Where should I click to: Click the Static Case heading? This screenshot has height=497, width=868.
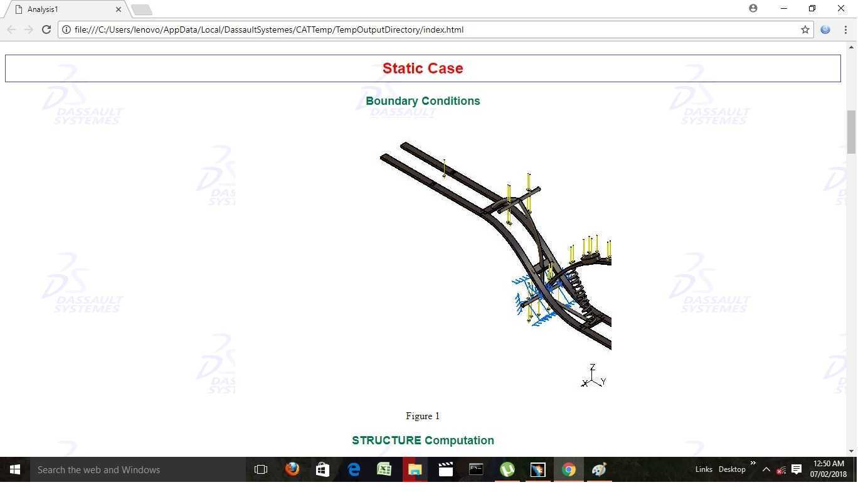(x=423, y=68)
